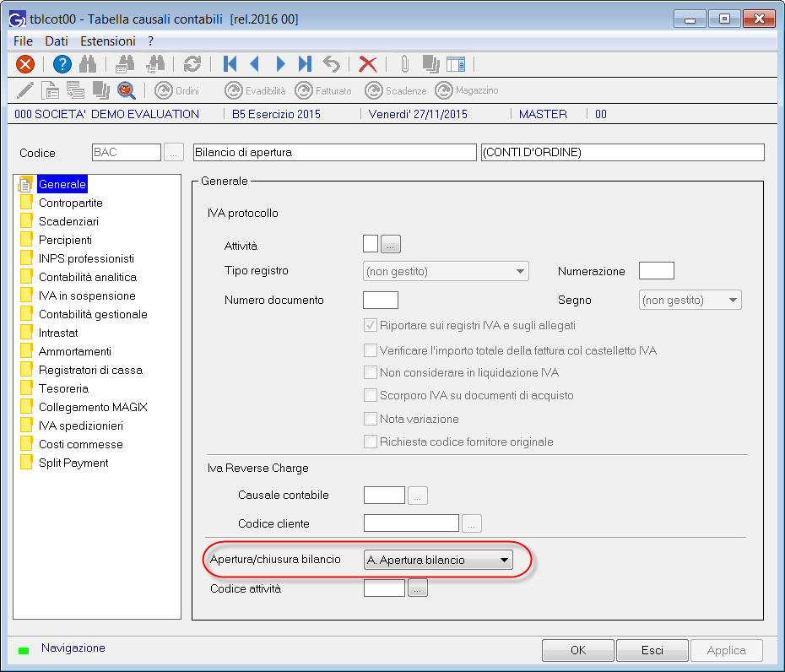Select IVA in sospensione in the tree

click(x=87, y=295)
